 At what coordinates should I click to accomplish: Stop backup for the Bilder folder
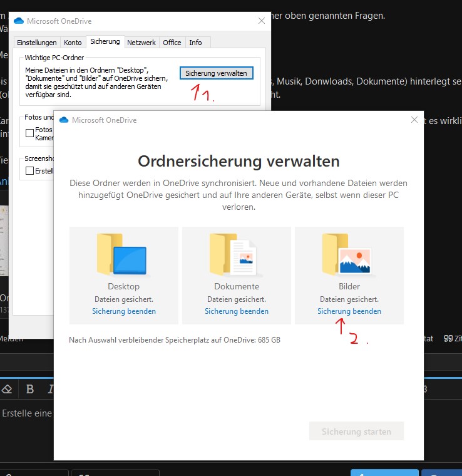pos(349,311)
